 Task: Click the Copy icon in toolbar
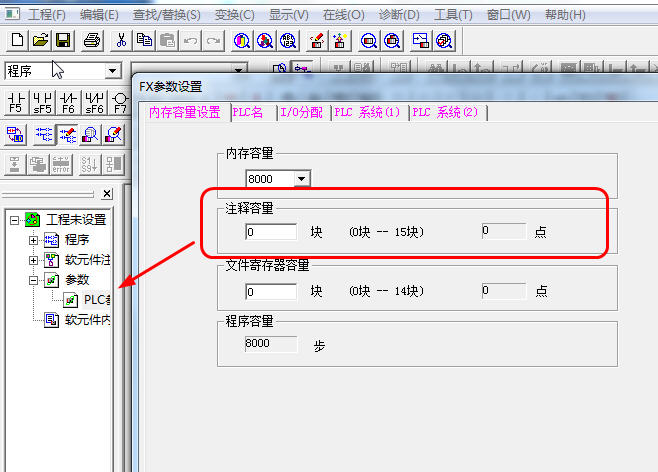coord(145,40)
